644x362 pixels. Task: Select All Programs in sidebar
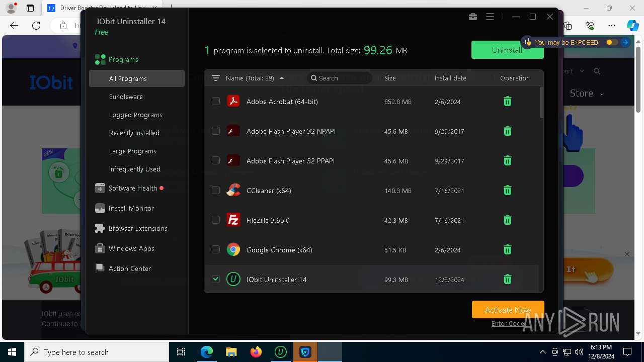[137, 78]
